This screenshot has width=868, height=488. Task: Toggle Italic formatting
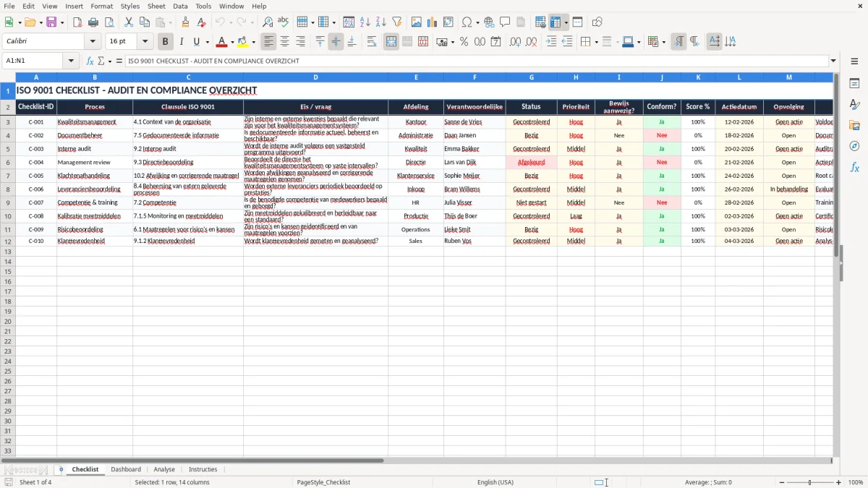click(x=181, y=42)
